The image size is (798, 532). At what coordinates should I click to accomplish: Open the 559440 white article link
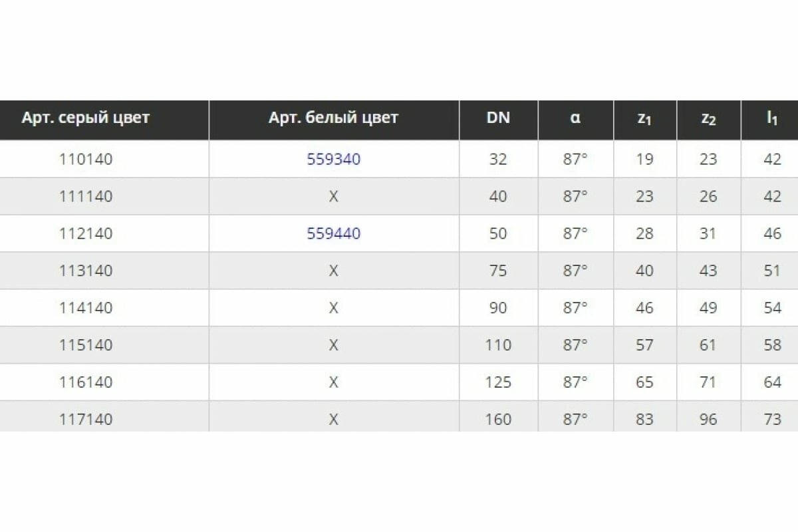[334, 234]
